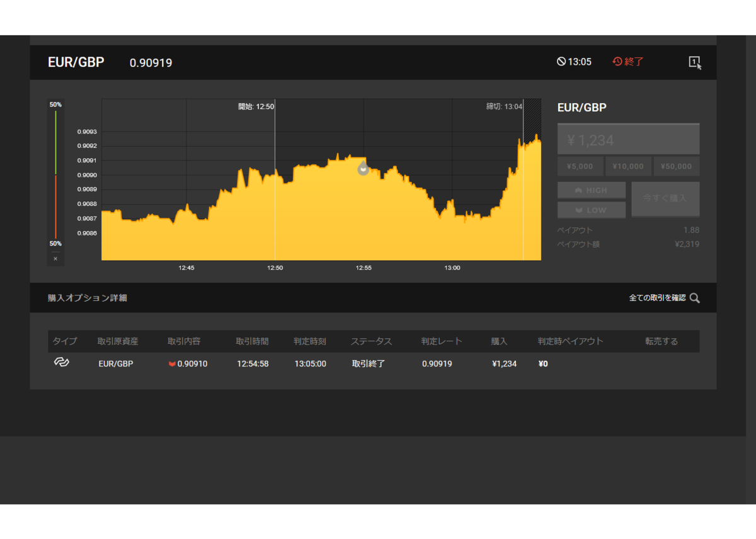
Task: Click the ¥1,234 purchase amount cell
Action: click(x=505, y=363)
